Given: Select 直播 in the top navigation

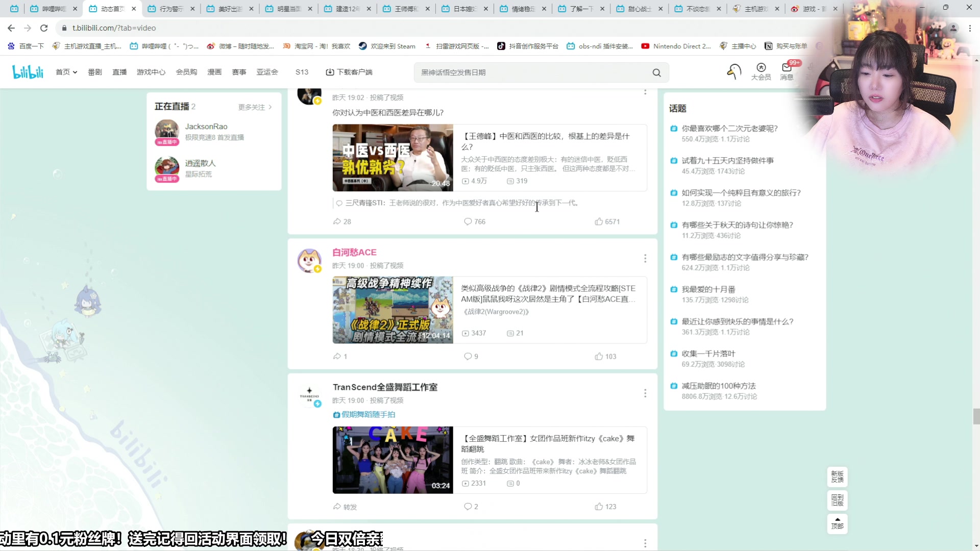Looking at the screenshot, I should (119, 72).
